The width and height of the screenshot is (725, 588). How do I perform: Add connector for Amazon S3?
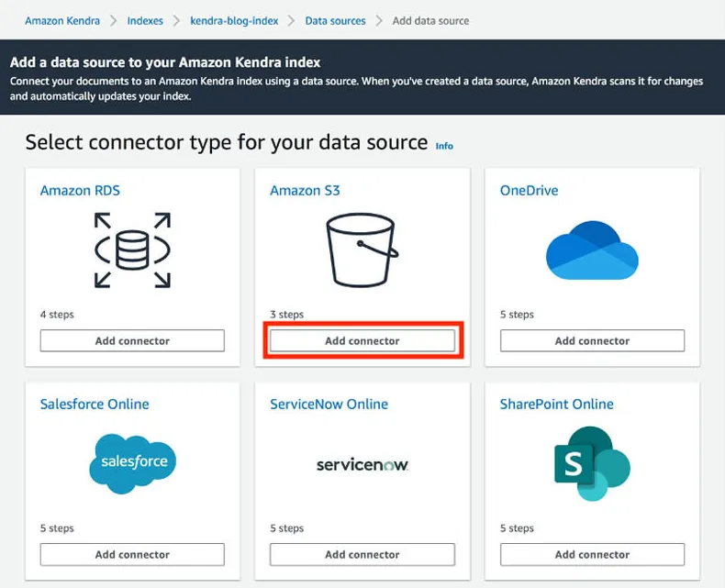pyautogui.click(x=362, y=340)
